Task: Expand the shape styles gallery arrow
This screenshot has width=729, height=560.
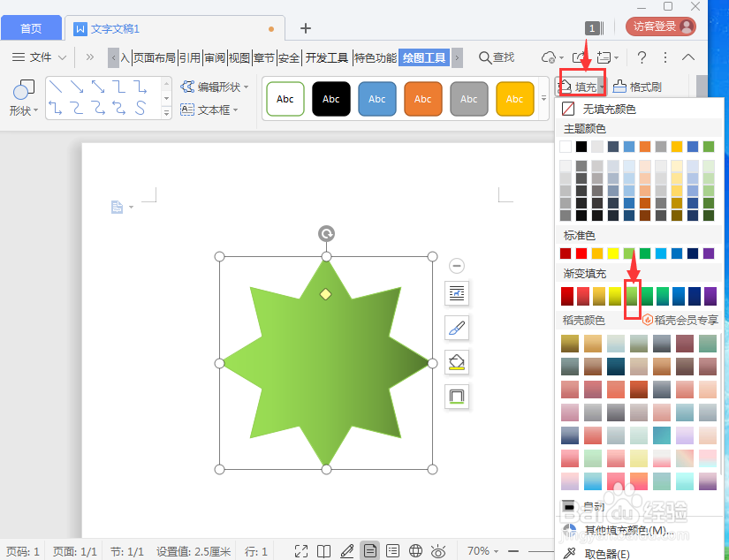Action: tap(543, 98)
